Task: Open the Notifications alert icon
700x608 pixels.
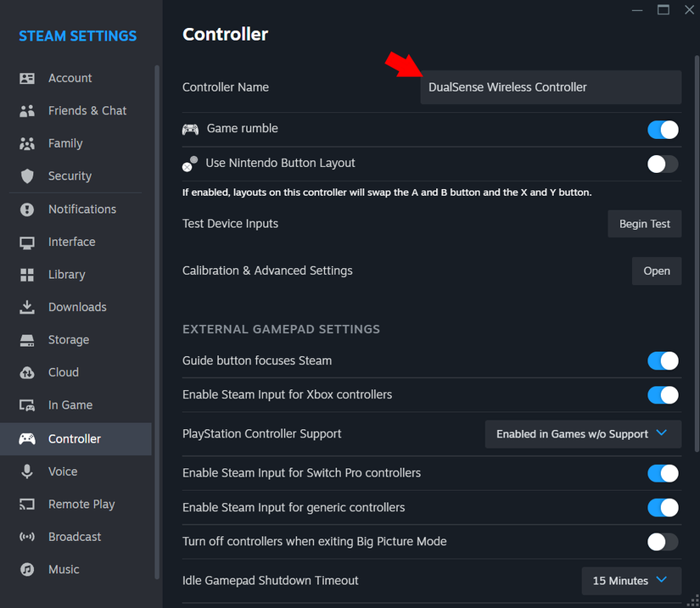Action: (27, 209)
